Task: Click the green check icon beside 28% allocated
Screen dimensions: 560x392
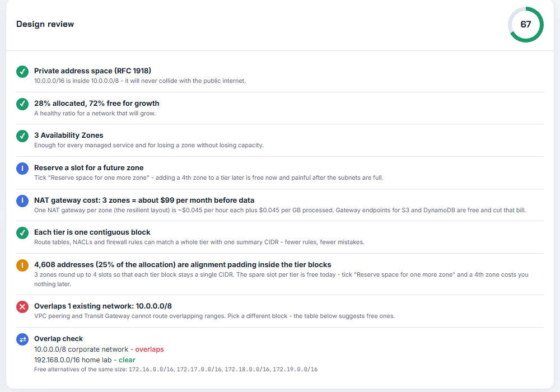Action: click(22, 104)
